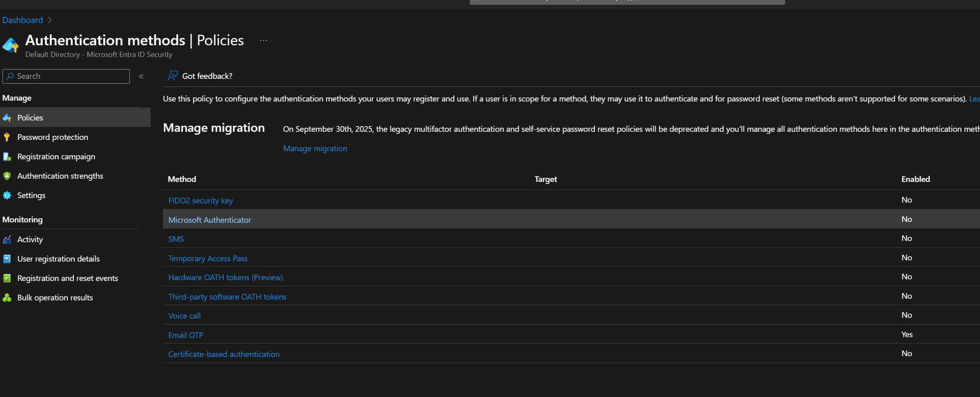Click the No value in Third-party OATH row
The image size is (980, 397).
(x=906, y=296)
